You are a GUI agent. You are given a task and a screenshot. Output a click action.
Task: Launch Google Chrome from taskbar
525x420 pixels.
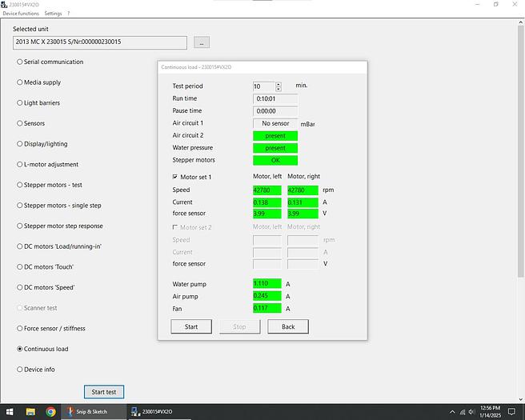click(x=50, y=412)
